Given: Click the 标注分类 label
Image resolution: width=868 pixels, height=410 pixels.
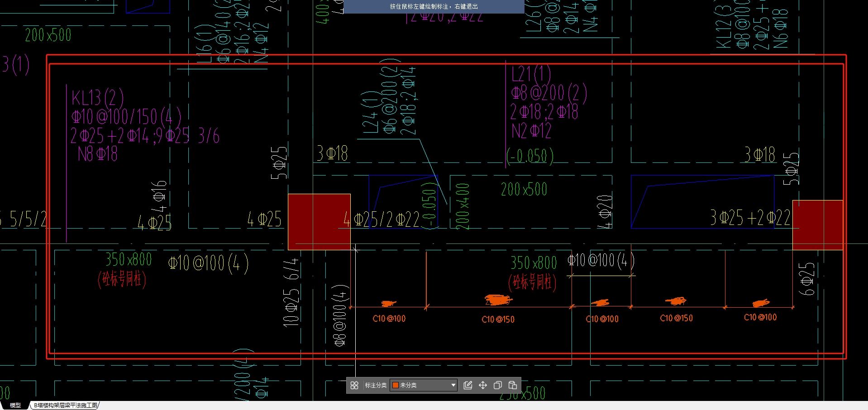Looking at the screenshot, I should click(x=376, y=385).
